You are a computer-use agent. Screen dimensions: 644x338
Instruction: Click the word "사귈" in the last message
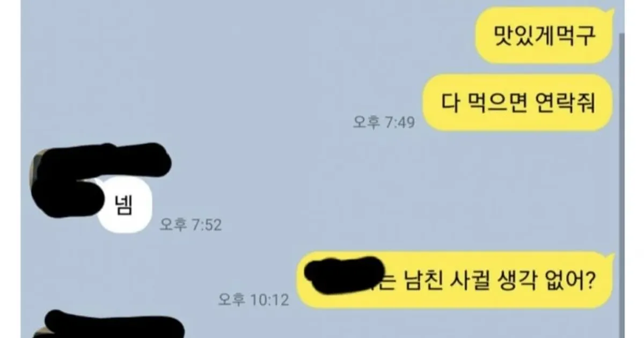tap(469, 281)
